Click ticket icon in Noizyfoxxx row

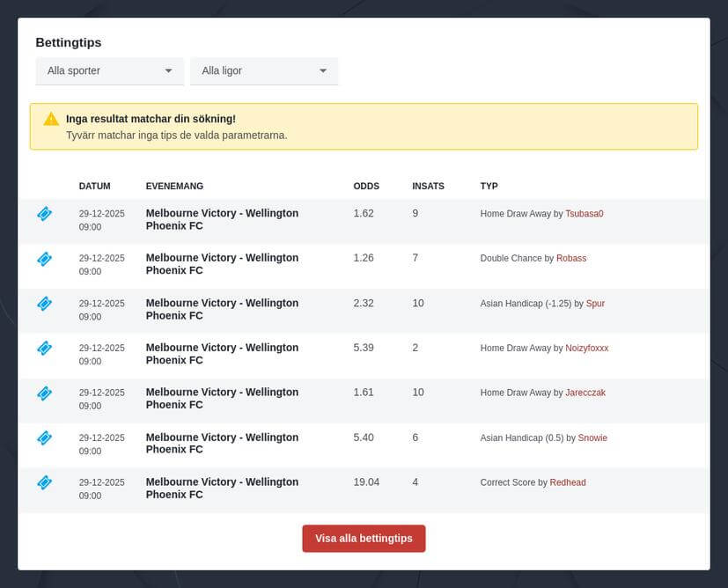click(x=44, y=349)
